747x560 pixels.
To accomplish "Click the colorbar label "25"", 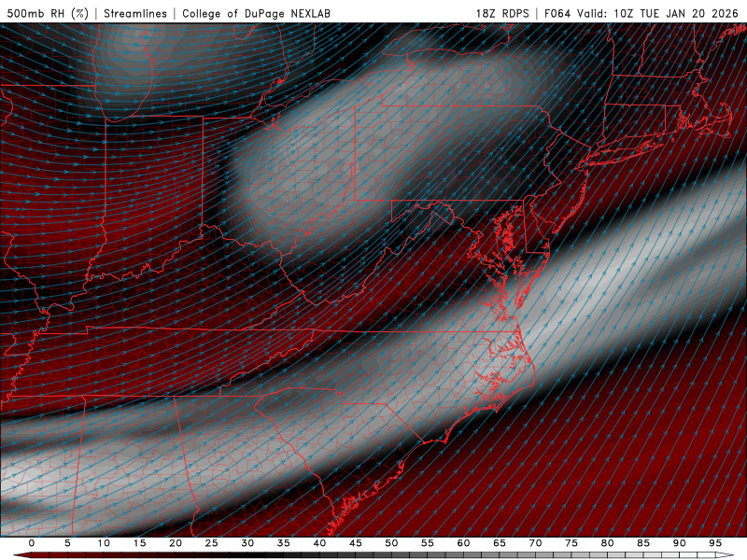I will tap(212, 543).
